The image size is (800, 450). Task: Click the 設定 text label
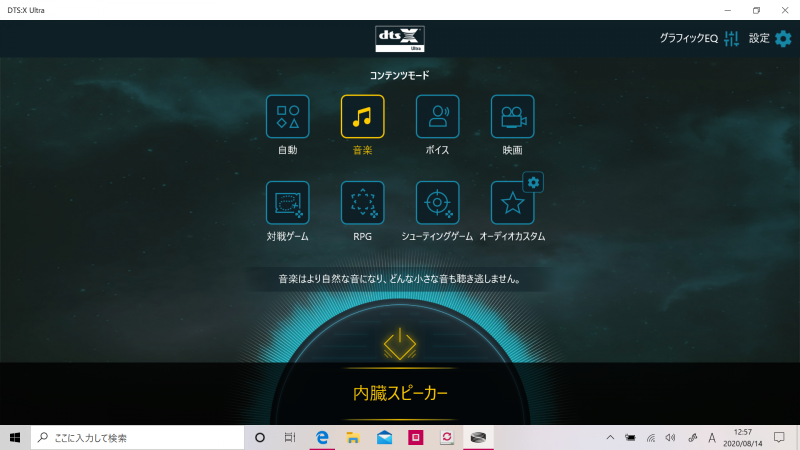point(759,38)
